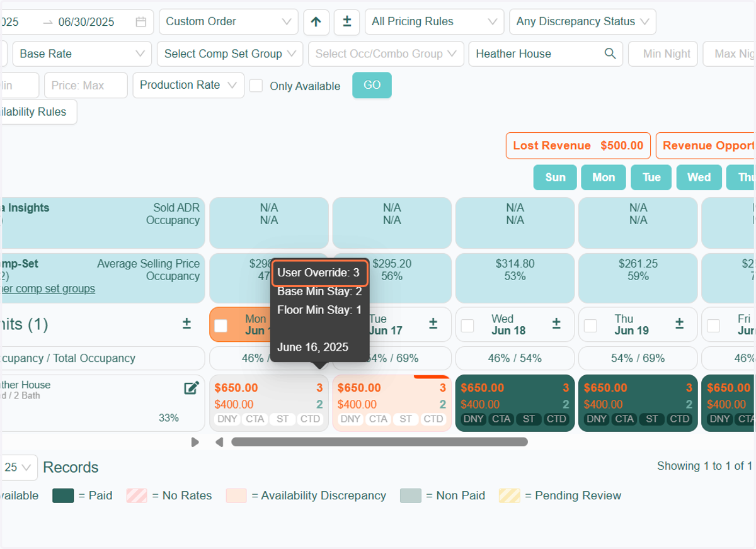
Task: Open the edit icon for Heather House unit
Action: 192,388
